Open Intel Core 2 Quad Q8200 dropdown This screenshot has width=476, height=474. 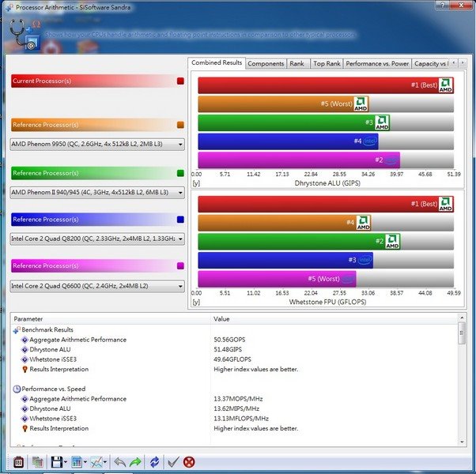coord(97,239)
